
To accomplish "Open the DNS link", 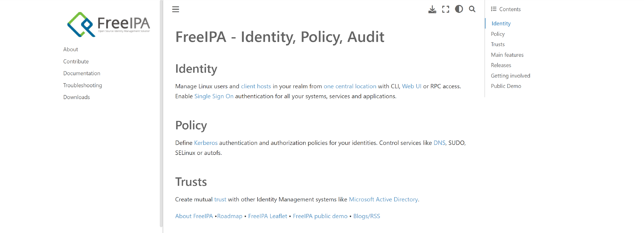I will coord(439,143).
